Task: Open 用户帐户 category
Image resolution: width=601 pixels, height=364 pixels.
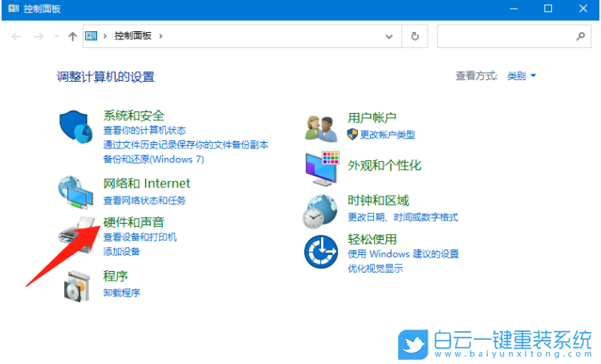Action: click(372, 118)
